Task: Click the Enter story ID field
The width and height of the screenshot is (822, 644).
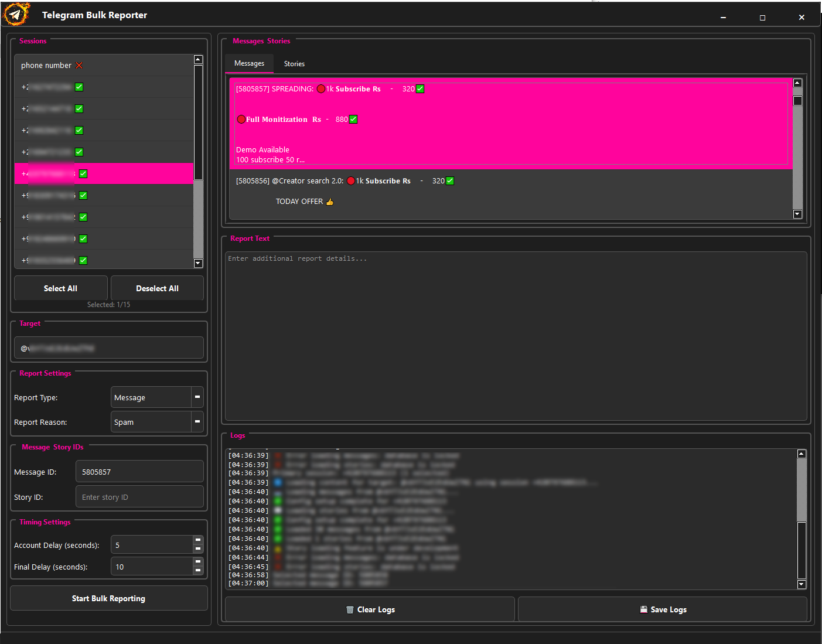Action: [139, 496]
